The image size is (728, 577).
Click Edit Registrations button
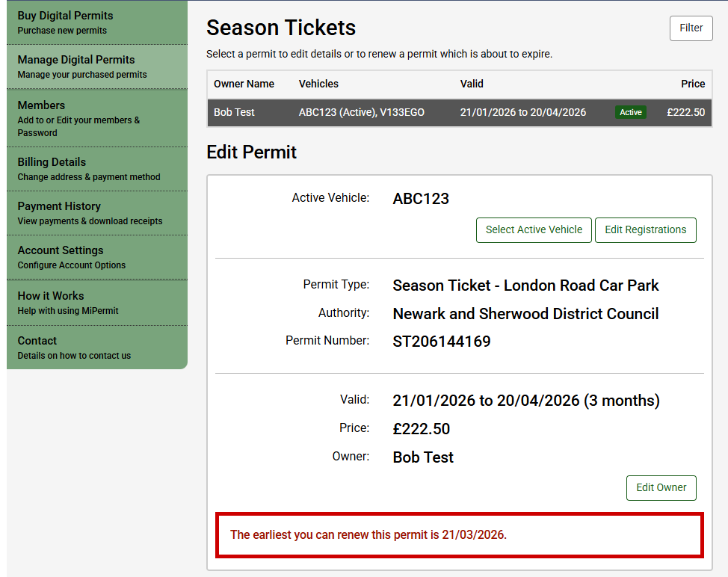point(645,230)
